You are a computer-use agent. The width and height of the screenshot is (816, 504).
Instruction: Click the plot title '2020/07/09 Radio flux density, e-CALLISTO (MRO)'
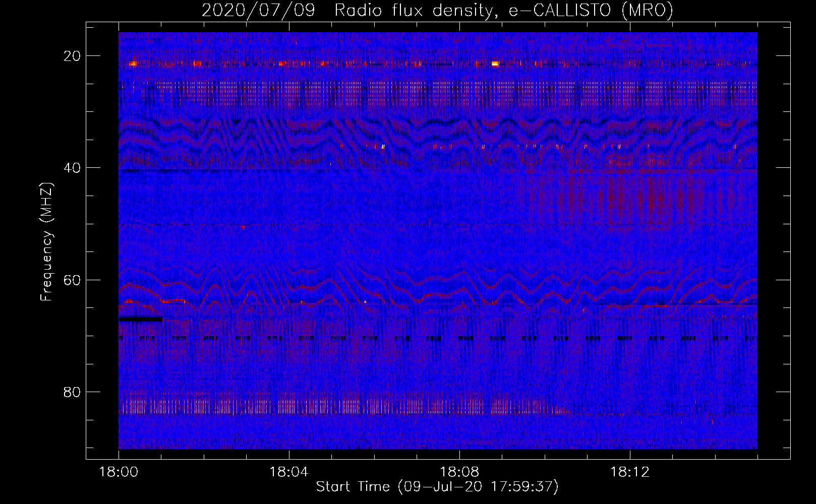(x=437, y=11)
